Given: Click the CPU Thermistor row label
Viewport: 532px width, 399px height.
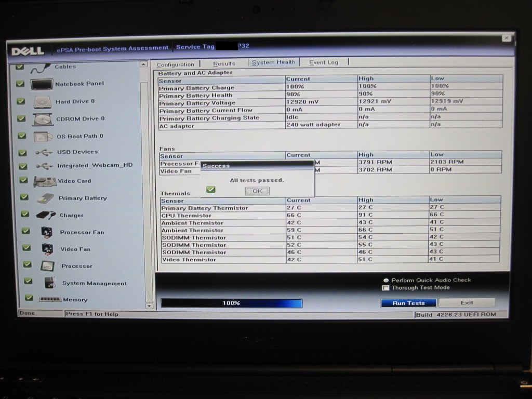Looking at the screenshot, I should tap(187, 216).
